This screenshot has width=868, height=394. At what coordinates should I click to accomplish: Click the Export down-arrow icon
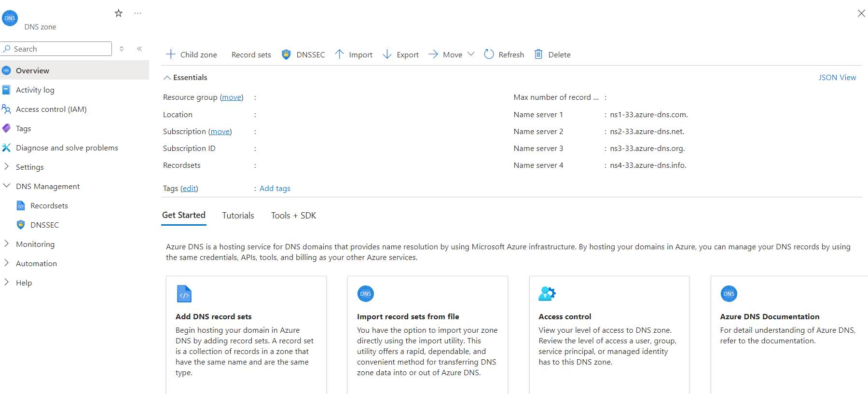pos(387,54)
